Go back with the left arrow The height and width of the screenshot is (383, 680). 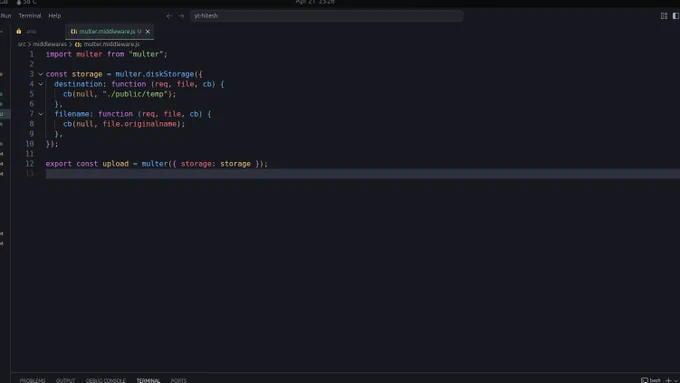coord(169,16)
